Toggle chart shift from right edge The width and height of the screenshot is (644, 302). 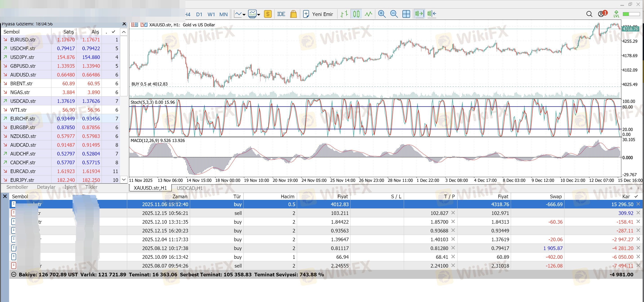pyautogui.click(x=432, y=14)
